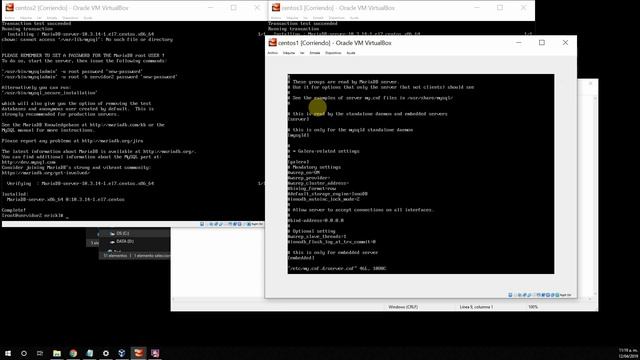The width and height of the screenshot is (640, 360).
Task: Open the Windows Start menu
Action: click(8, 353)
